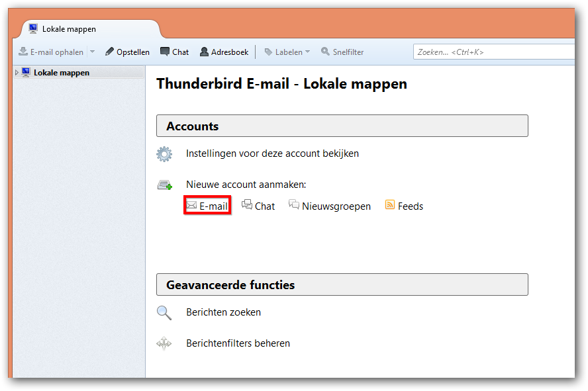Click the Berichtenfilters arrows icon
The image size is (588, 391).
164,343
